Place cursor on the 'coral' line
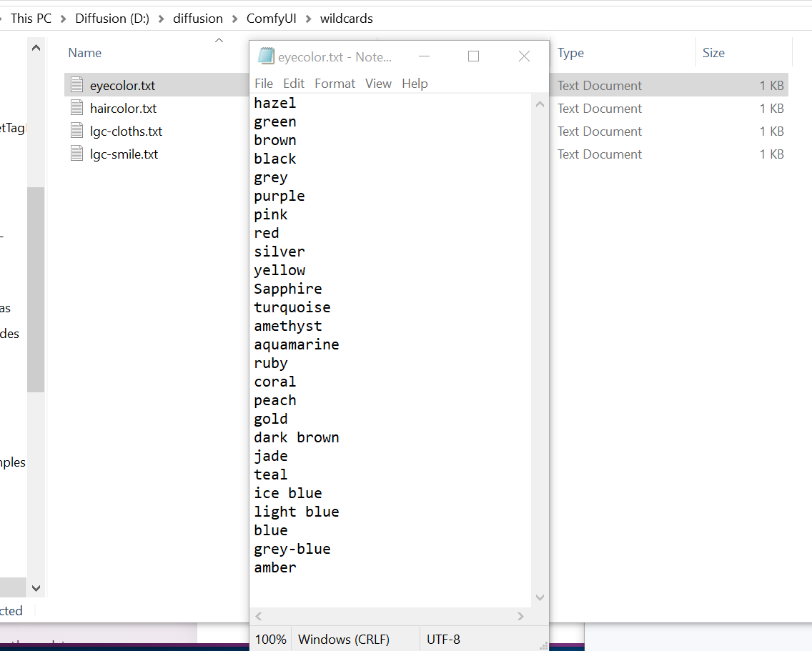 tap(275, 382)
